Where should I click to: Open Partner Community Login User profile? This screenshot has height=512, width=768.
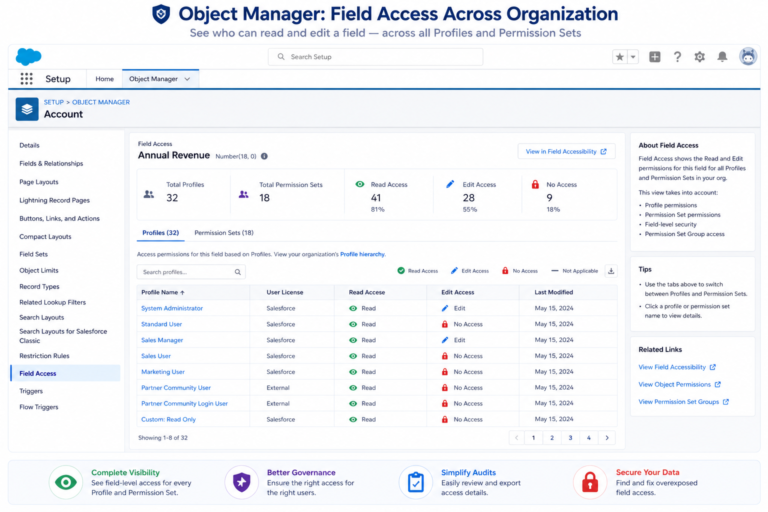tap(184, 404)
